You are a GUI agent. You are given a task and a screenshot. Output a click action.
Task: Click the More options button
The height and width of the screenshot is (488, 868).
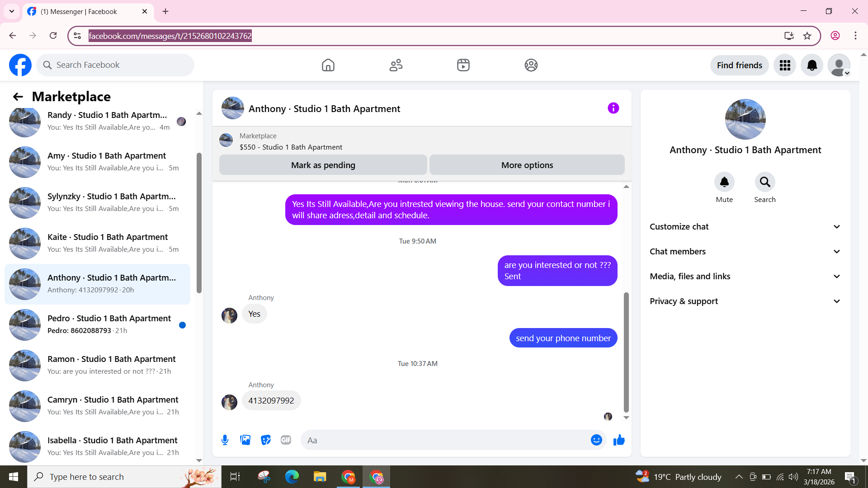(x=527, y=165)
